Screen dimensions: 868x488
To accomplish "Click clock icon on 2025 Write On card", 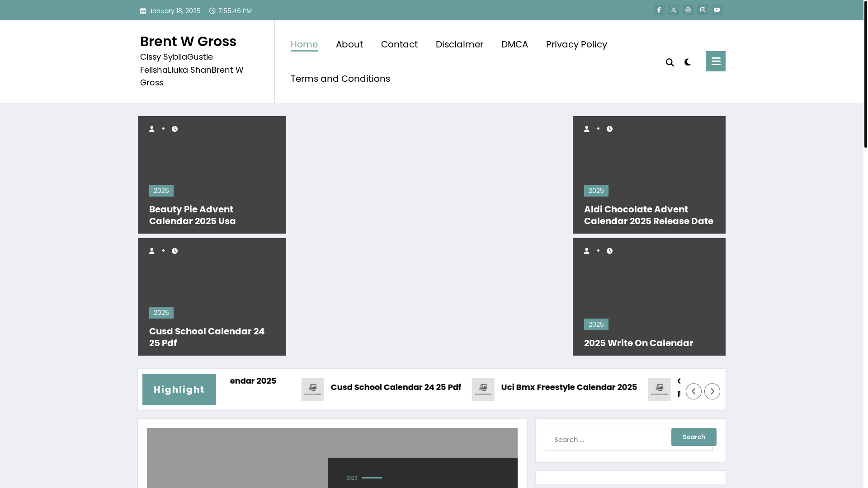I will [x=610, y=251].
